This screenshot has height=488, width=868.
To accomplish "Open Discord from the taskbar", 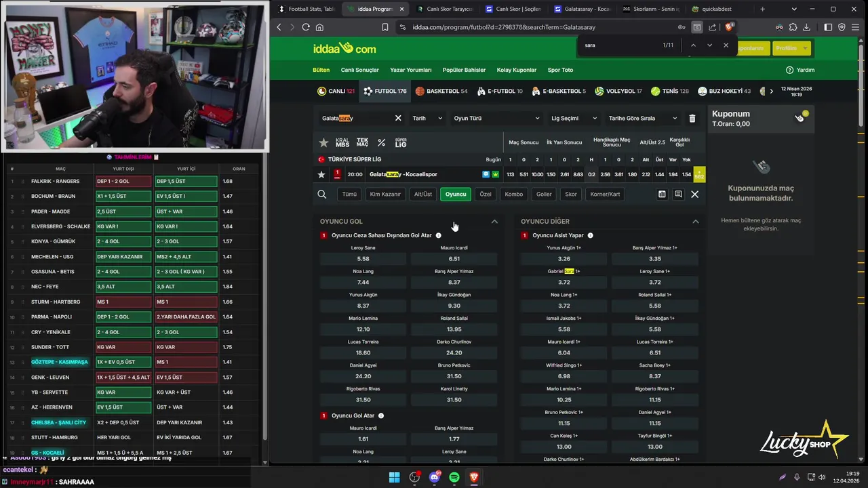I will [434, 477].
